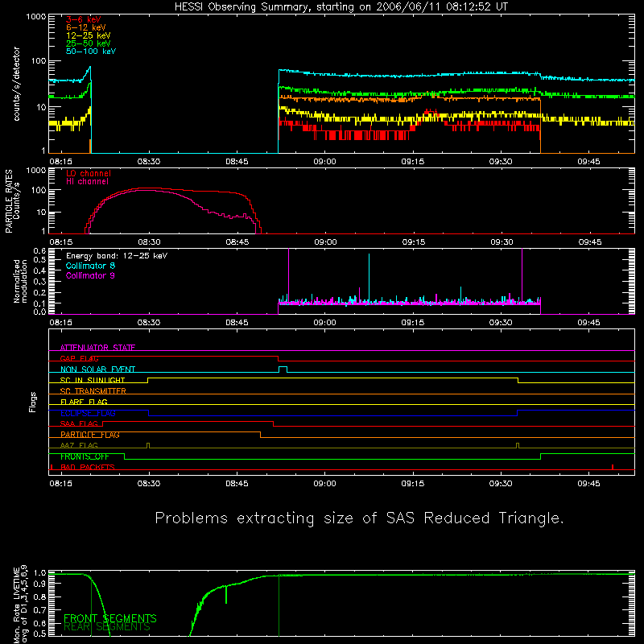Select the orange 6-12 keV legend label
The width and height of the screenshot is (644, 644).
click(x=85, y=27)
